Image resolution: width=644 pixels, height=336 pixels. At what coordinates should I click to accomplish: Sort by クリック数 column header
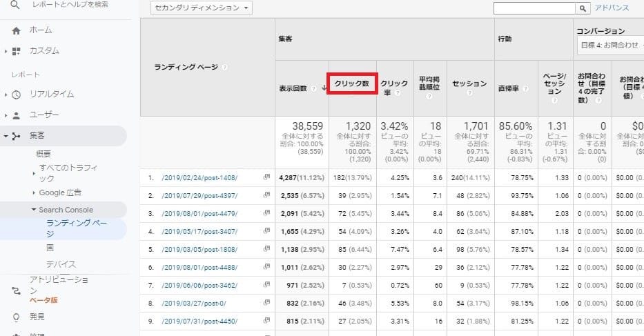[351, 83]
